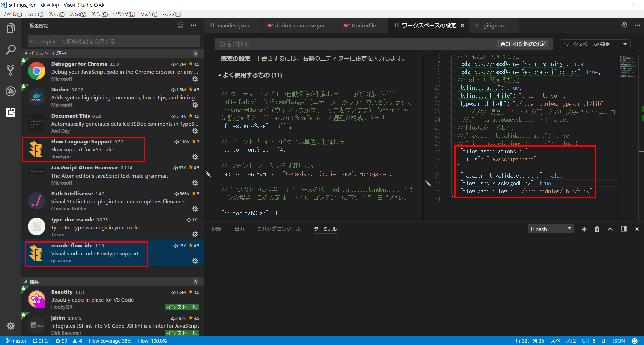644x345 pixels.
Task: Close the workspace settings tab
Action: (x=462, y=25)
